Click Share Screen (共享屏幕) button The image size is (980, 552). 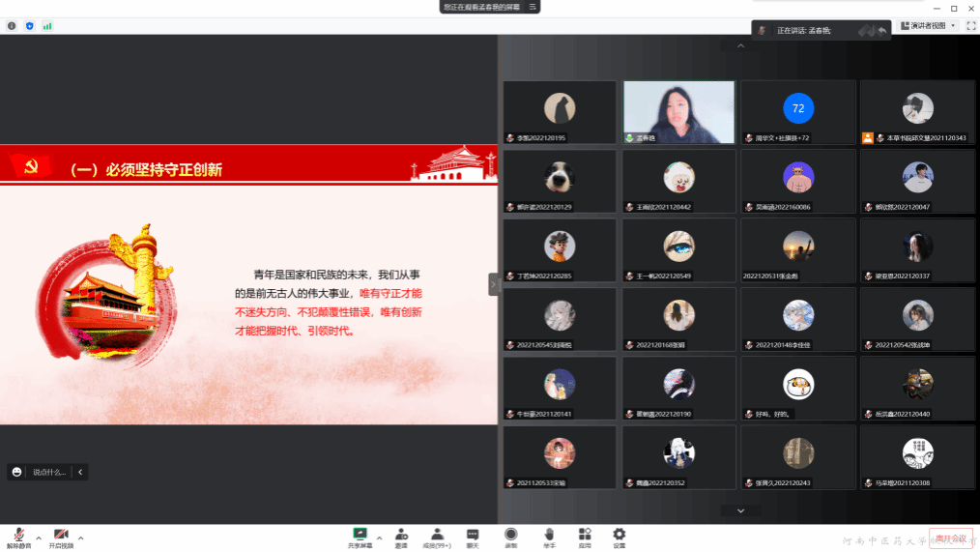(x=360, y=536)
